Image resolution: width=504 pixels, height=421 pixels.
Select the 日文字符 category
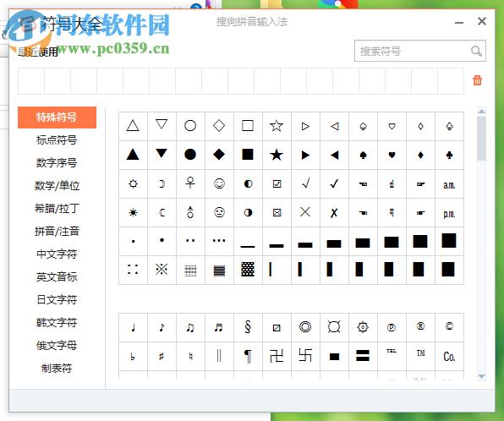pos(57,299)
